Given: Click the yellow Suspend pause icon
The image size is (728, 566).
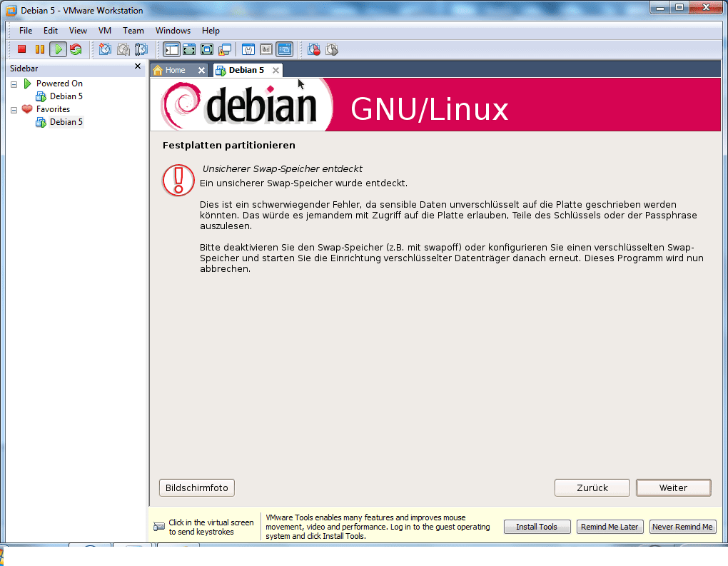Looking at the screenshot, I should coord(40,49).
